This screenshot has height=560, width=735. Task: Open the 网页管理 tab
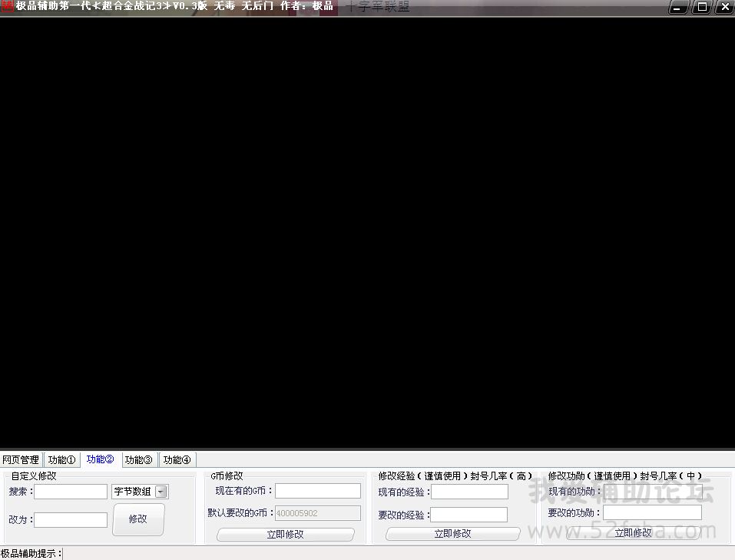pyautogui.click(x=21, y=460)
